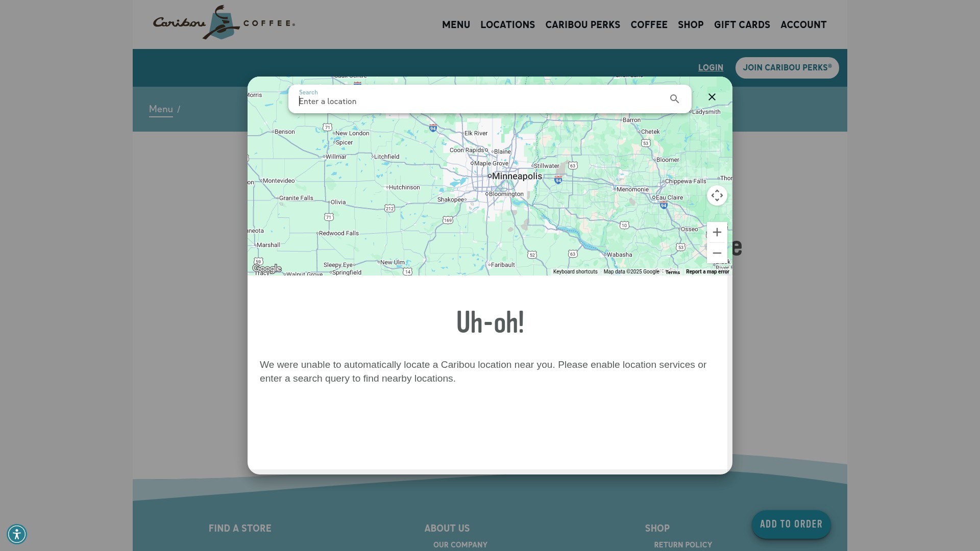Open Keyboard shortcuts on the map
This screenshot has height=551, width=980.
pos(575,272)
